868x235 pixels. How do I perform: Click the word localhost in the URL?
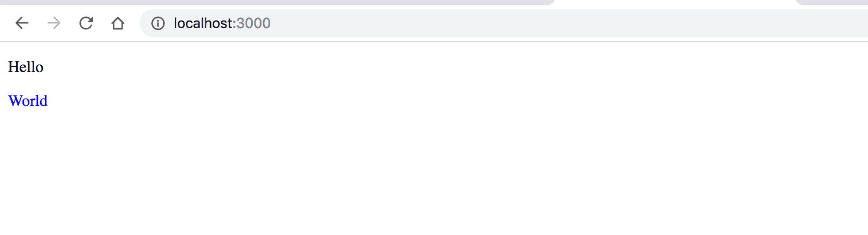point(203,23)
